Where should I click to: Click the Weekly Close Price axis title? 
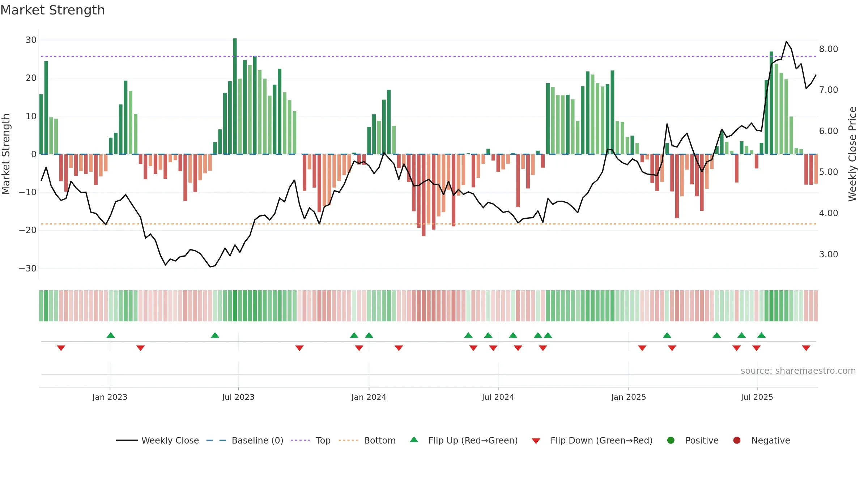(x=853, y=154)
